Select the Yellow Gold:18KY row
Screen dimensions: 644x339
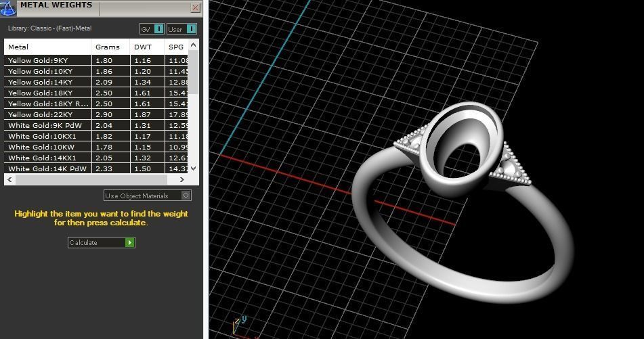coord(96,93)
